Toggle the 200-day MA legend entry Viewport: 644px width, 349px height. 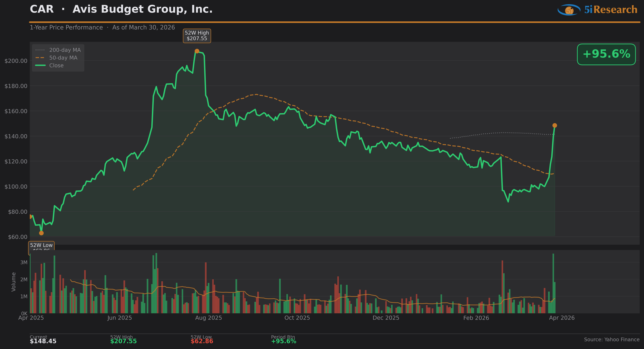(x=65, y=50)
